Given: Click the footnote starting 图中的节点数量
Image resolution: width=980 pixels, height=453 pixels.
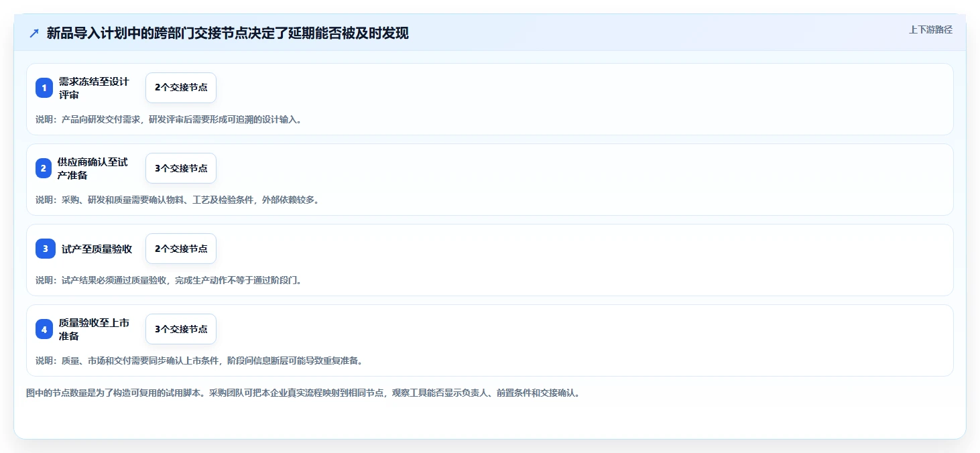Looking at the screenshot, I should point(303,393).
